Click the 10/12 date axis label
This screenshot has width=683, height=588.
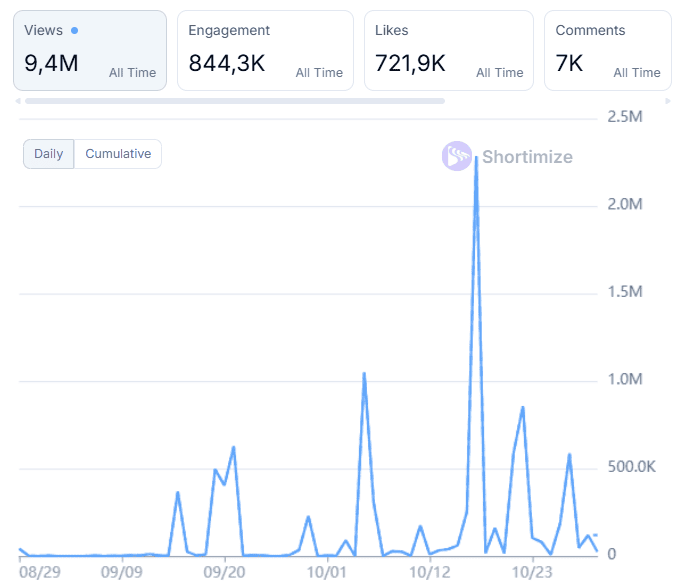(x=430, y=573)
